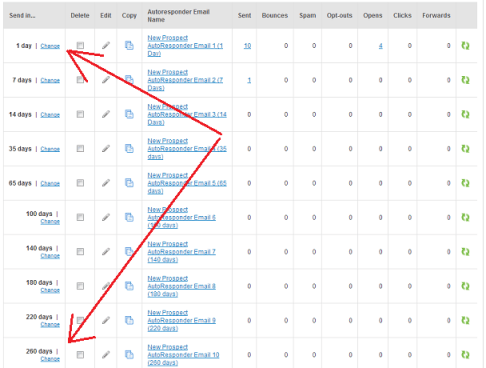The width and height of the screenshot is (486, 368).
Task: Check the delete box for 65 days email
Action: pyautogui.click(x=80, y=183)
